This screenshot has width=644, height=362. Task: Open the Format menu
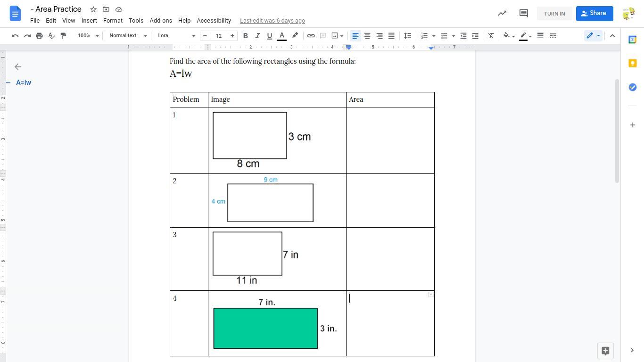[113, 21]
